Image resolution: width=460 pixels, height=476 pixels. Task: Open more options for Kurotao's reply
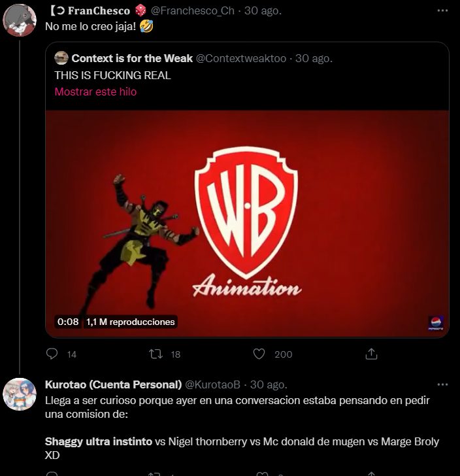coord(442,384)
